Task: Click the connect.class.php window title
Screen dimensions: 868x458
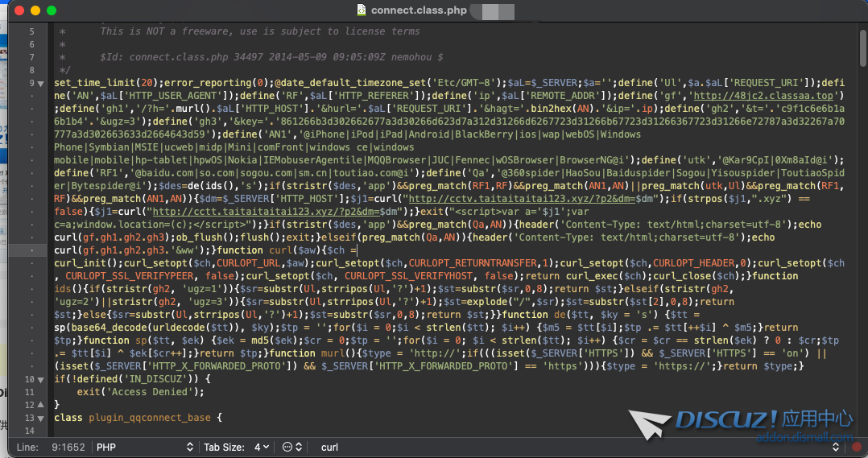Action: 419,10
